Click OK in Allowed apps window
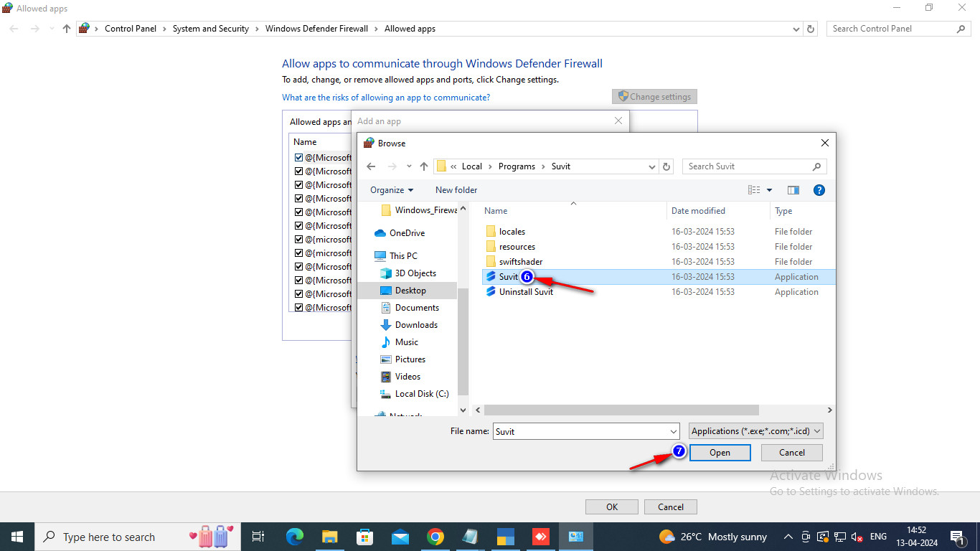This screenshot has width=980, height=551. coord(612,507)
